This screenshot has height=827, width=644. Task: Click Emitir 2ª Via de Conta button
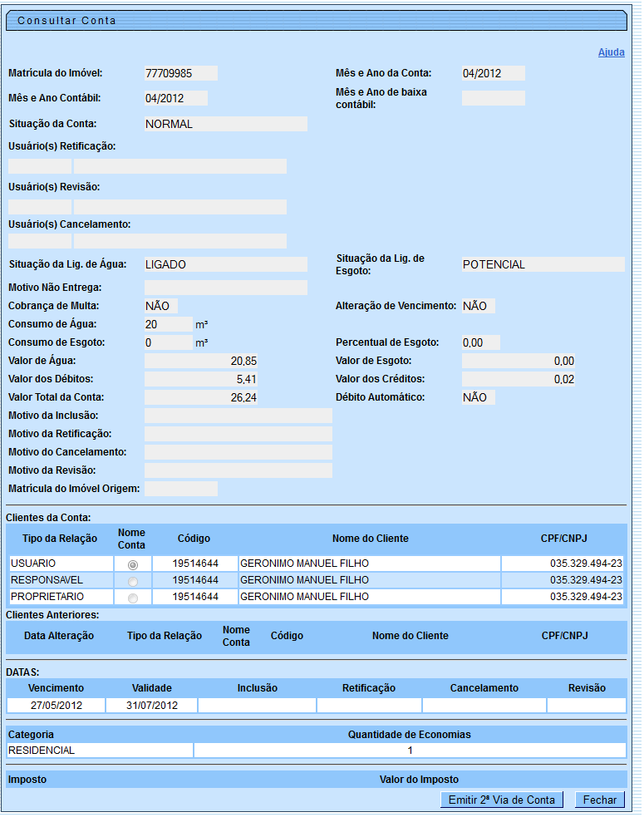pos(501,800)
